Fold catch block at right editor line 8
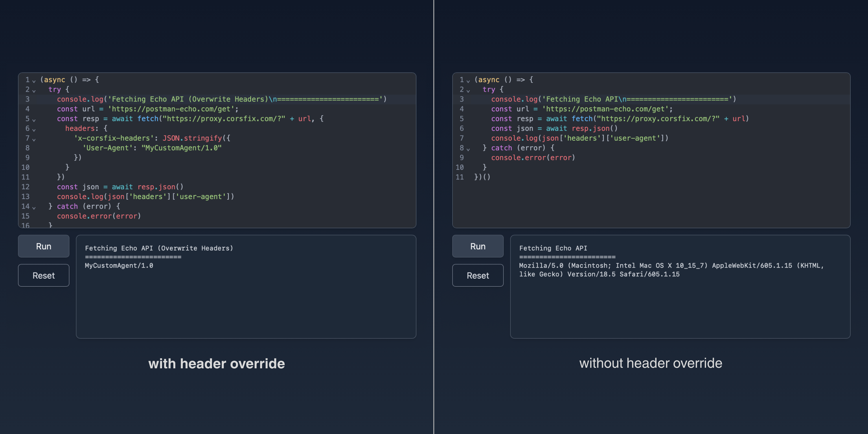This screenshot has width=868, height=434. point(468,149)
